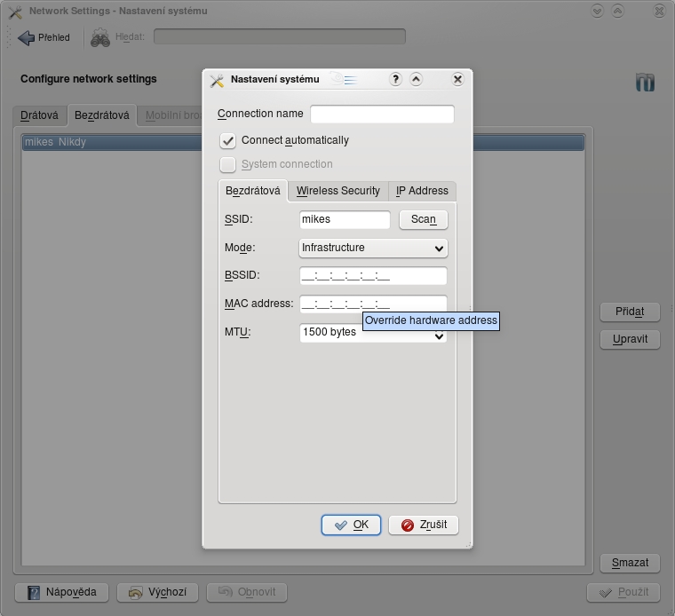
Task: Confirm the dialog with OK
Action: 351,525
